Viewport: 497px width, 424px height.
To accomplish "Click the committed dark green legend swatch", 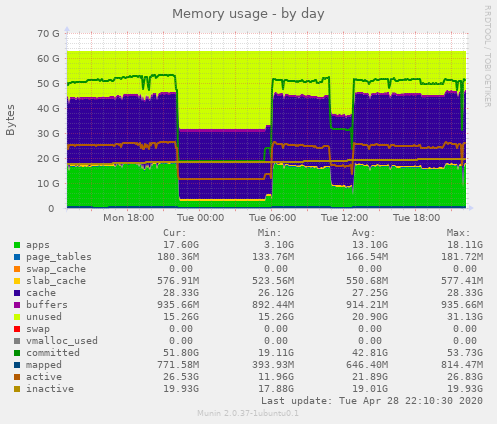I will 17,353.
